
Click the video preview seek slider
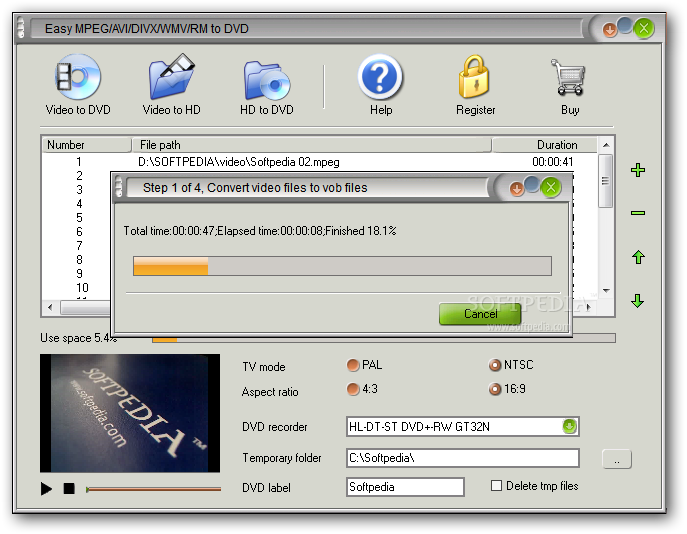click(x=153, y=489)
